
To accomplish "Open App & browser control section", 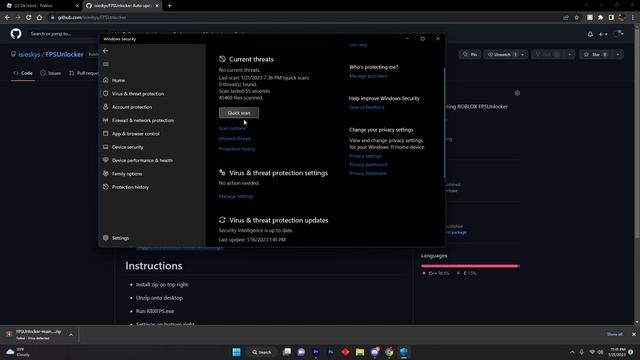I will 136,134.
